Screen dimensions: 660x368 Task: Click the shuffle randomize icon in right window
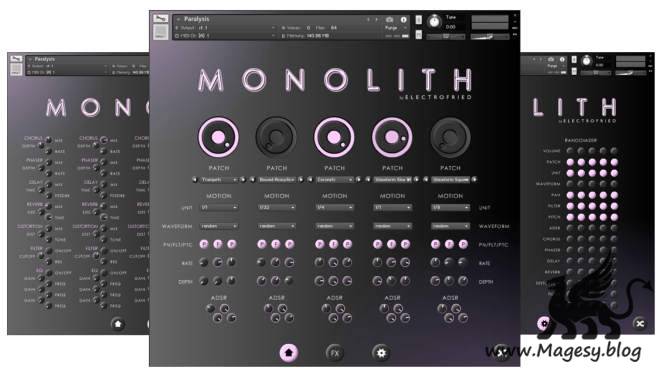coord(640,323)
